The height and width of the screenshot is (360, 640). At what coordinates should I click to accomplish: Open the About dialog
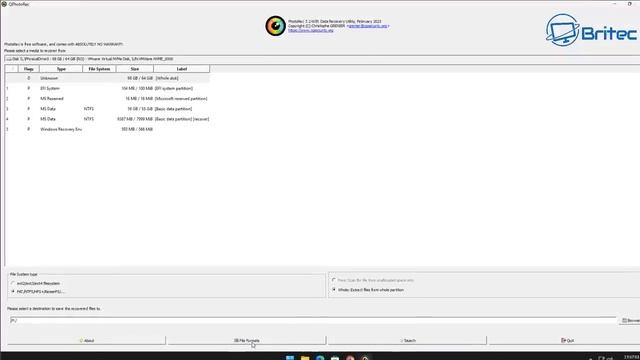[87, 340]
